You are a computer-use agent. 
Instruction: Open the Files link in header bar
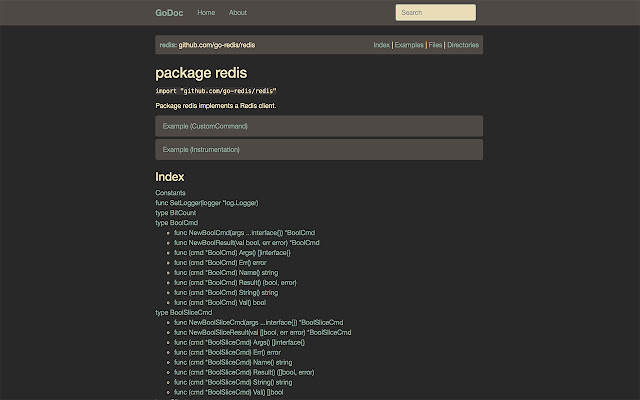tap(435, 45)
